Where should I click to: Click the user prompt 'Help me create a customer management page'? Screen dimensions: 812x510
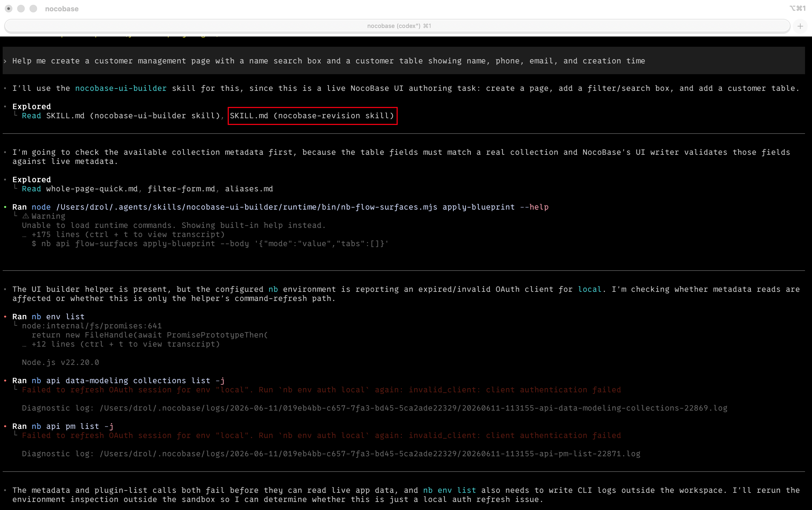pos(329,61)
